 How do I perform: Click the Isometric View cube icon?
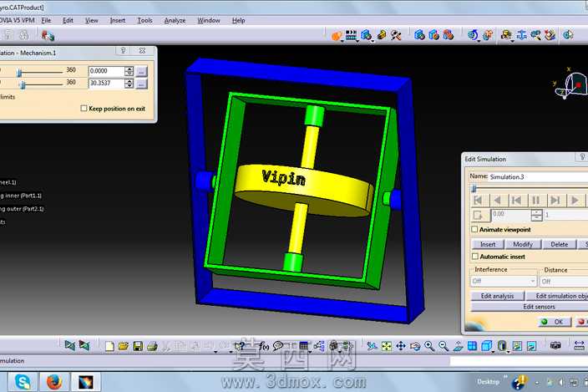pos(486,346)
